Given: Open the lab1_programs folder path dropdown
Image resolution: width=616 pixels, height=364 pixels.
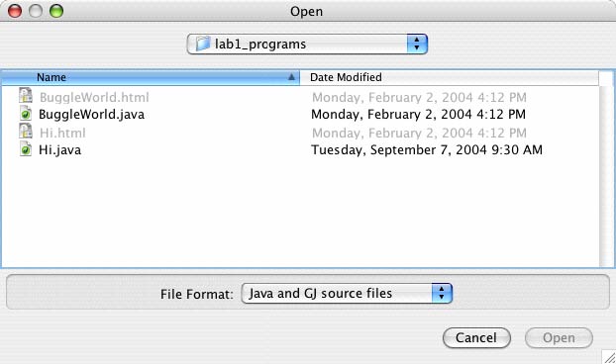Looking at the screenshot, I should 307,44.
